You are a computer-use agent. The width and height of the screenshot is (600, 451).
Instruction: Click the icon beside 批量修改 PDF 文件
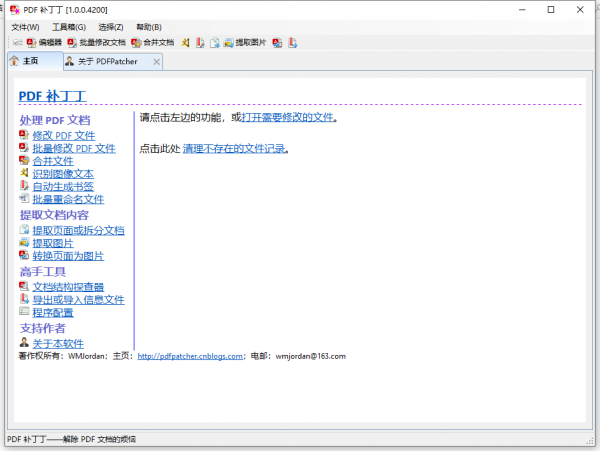[x=24, y=147]
